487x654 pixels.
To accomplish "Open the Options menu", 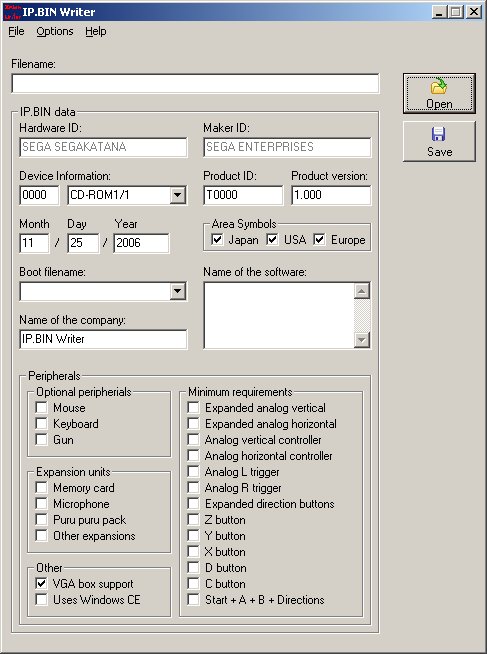I will (x=55, y=31).
